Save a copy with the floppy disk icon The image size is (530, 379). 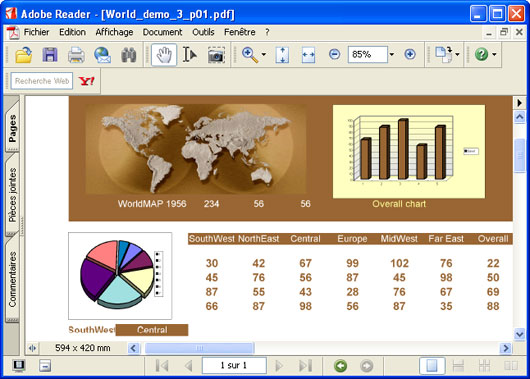(x=50, y=54)
